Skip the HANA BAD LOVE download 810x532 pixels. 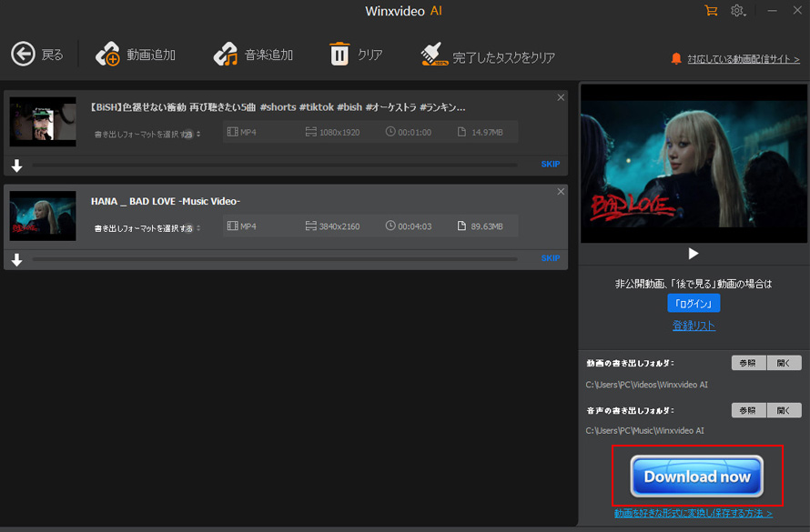[550, 258]
